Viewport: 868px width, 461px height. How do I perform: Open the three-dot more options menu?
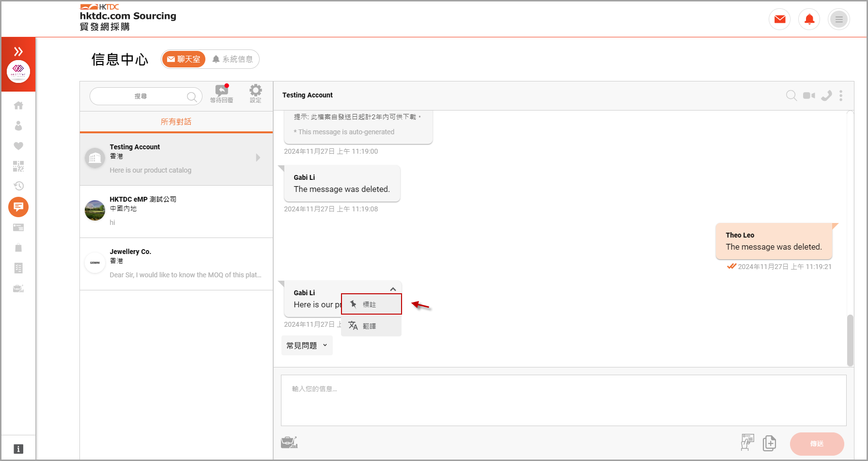[x=841, y=95]
